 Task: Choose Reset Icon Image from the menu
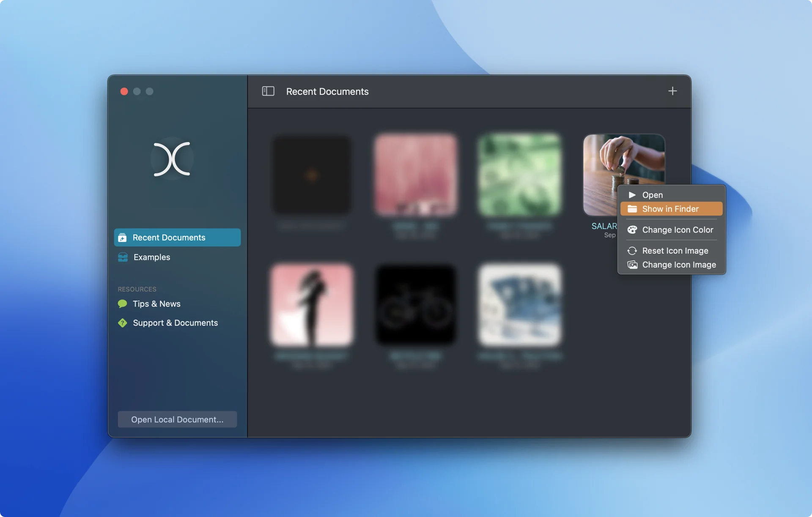[675, 250]
